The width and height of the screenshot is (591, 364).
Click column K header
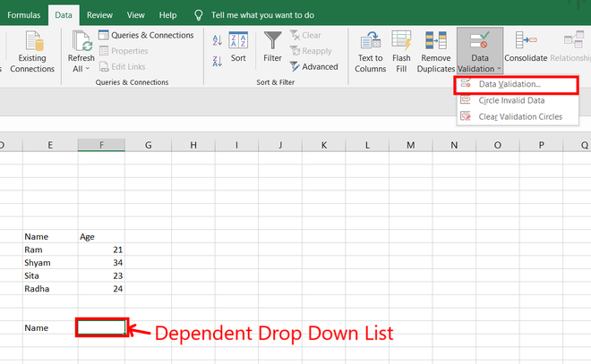324,145
